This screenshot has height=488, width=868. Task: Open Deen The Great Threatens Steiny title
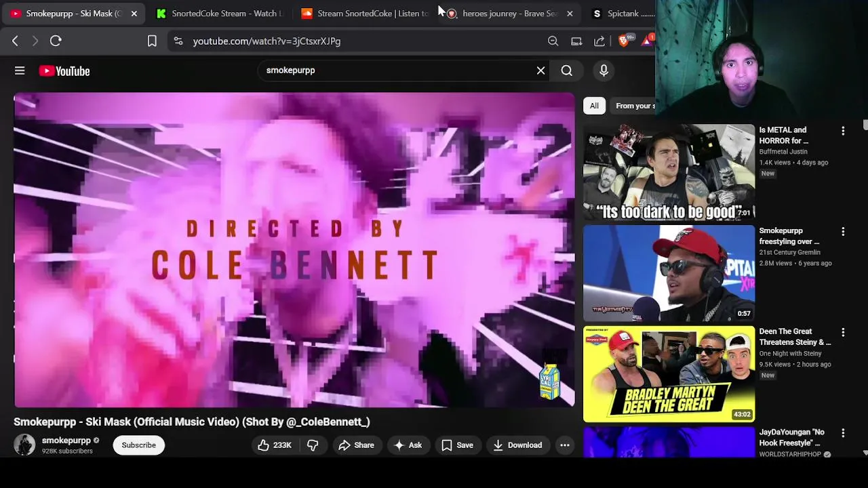[795, 338]
